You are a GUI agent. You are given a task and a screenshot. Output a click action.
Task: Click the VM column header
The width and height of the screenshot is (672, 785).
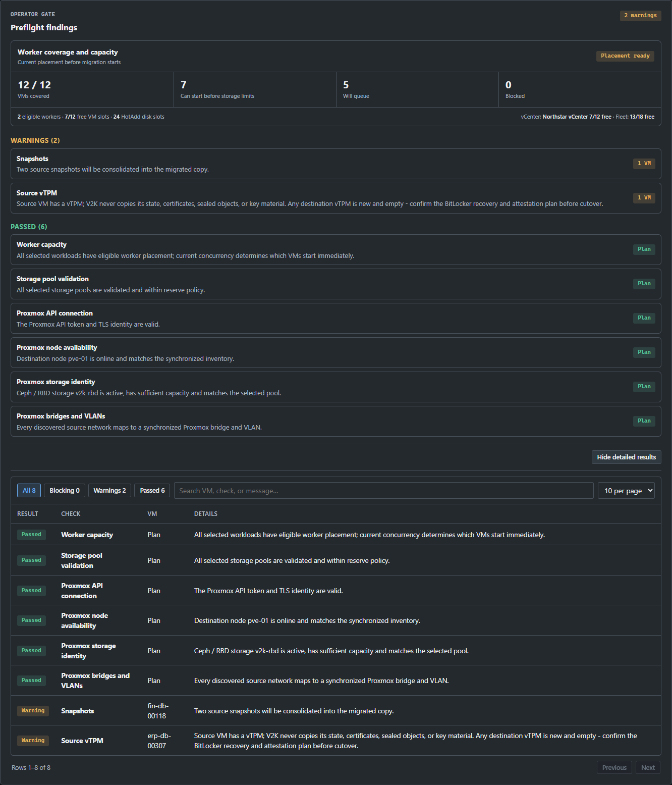(x=152, y=514)
